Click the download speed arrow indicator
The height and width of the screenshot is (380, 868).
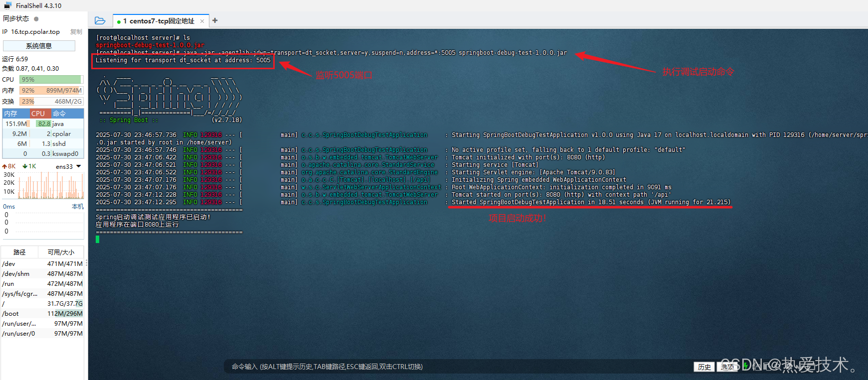25,166
